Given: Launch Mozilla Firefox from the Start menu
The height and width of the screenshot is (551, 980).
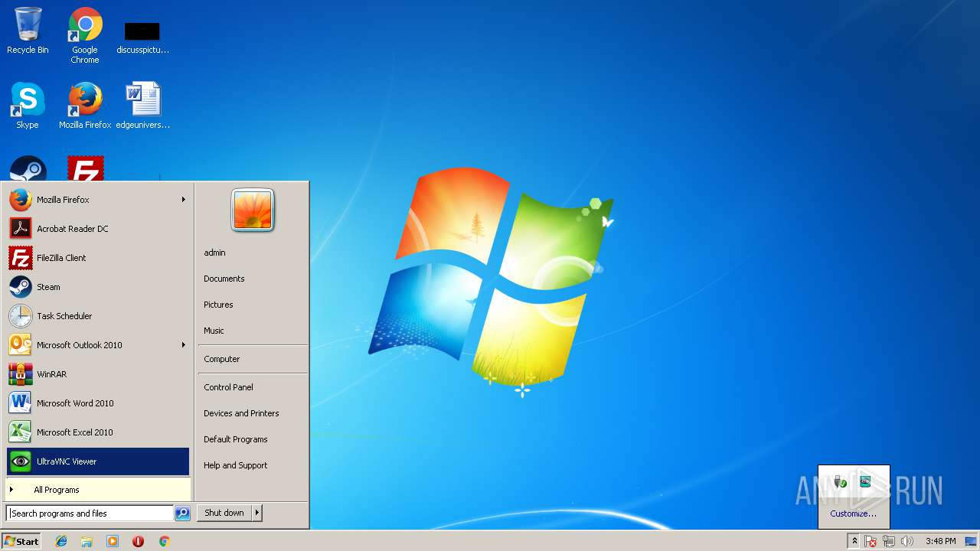Looking at the screenshot, I should tap(98, 200).
